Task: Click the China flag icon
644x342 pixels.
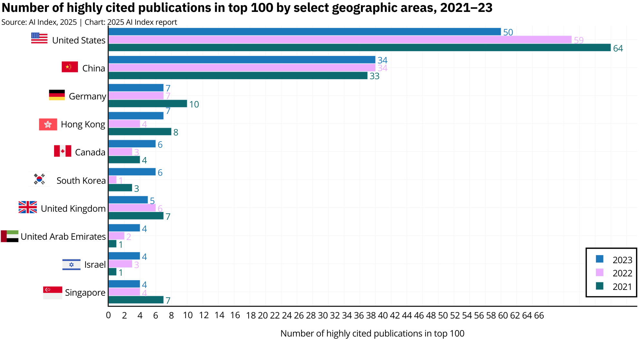Action: (x=70, y=67)
